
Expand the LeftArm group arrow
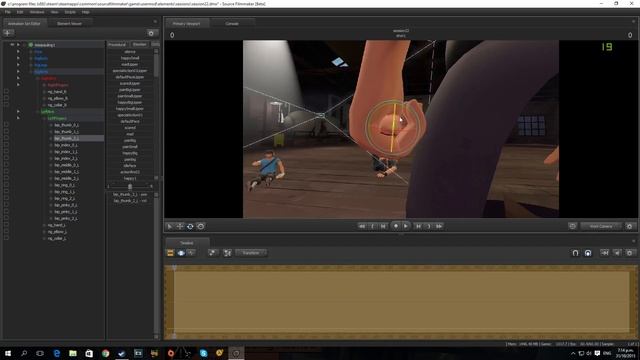pos(18,111)
